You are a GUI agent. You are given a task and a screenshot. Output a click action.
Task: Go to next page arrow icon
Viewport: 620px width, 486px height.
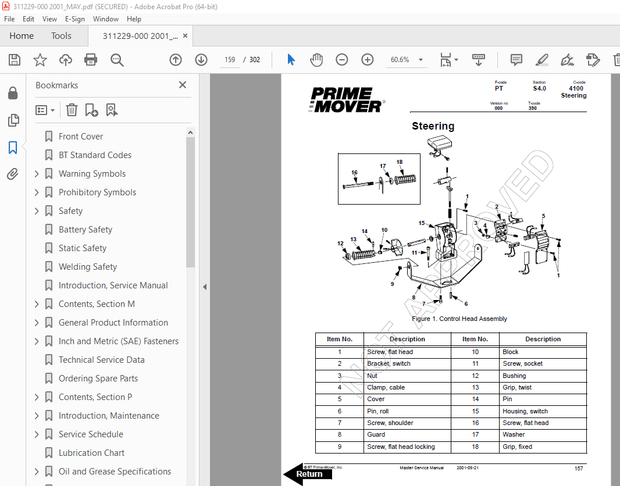(x=201, y=60)
